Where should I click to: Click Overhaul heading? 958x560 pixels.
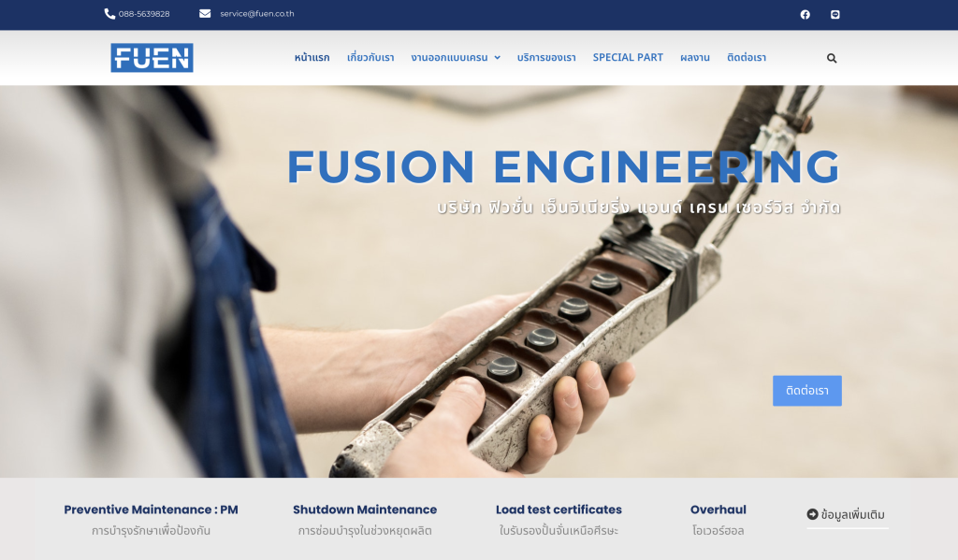click(x=718, y=510)
